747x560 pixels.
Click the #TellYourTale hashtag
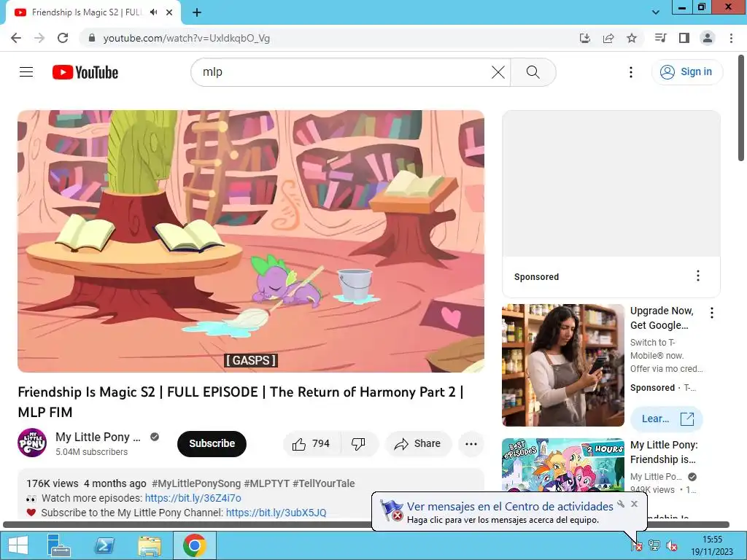click(x=323, y=483)
